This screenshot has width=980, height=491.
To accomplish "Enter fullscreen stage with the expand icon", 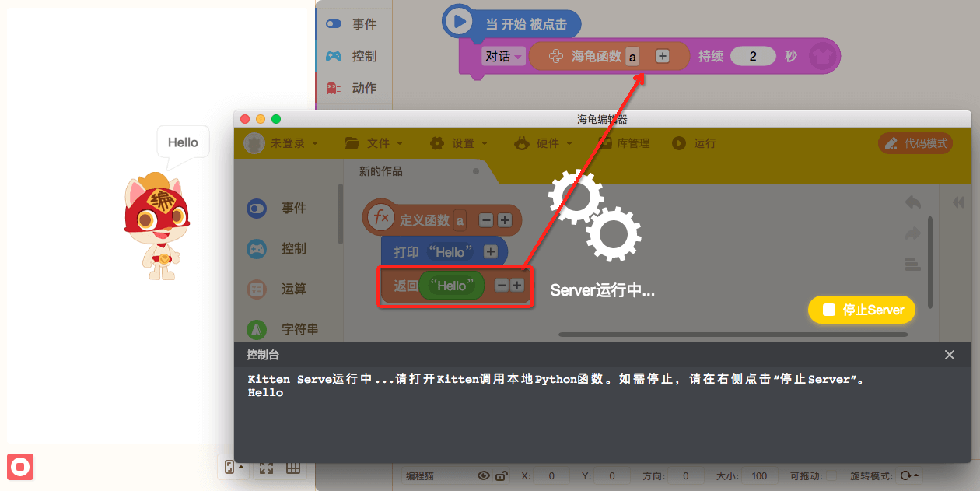I will click(x=266, y=468).
